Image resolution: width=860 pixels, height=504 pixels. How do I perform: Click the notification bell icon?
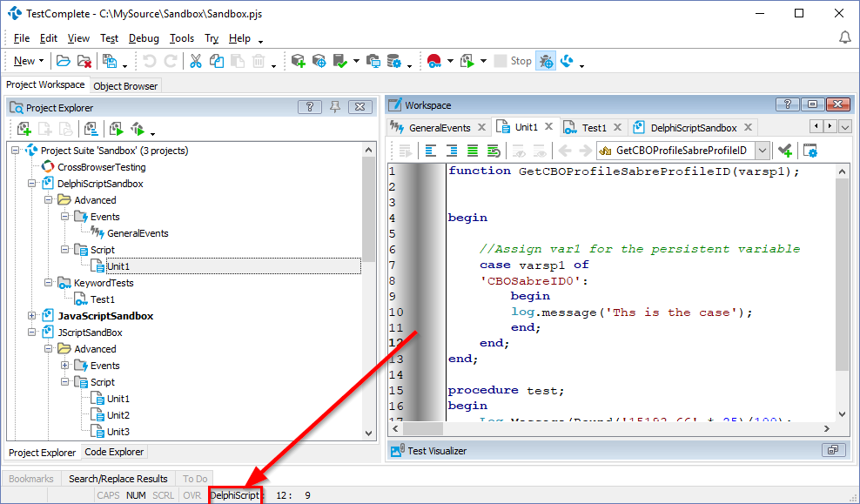(x=844, y=37)
